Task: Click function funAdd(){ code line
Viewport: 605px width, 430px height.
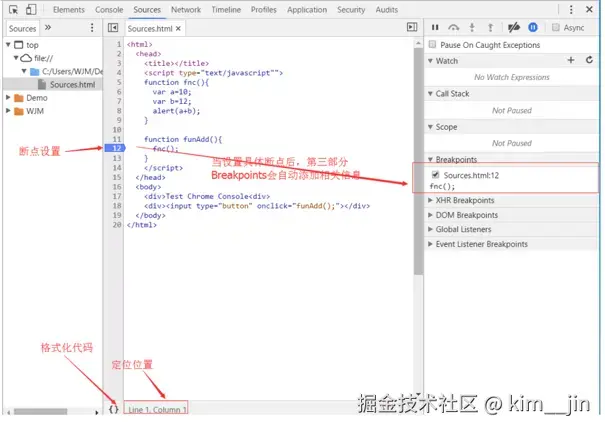Action: click(x=183, y=139)
